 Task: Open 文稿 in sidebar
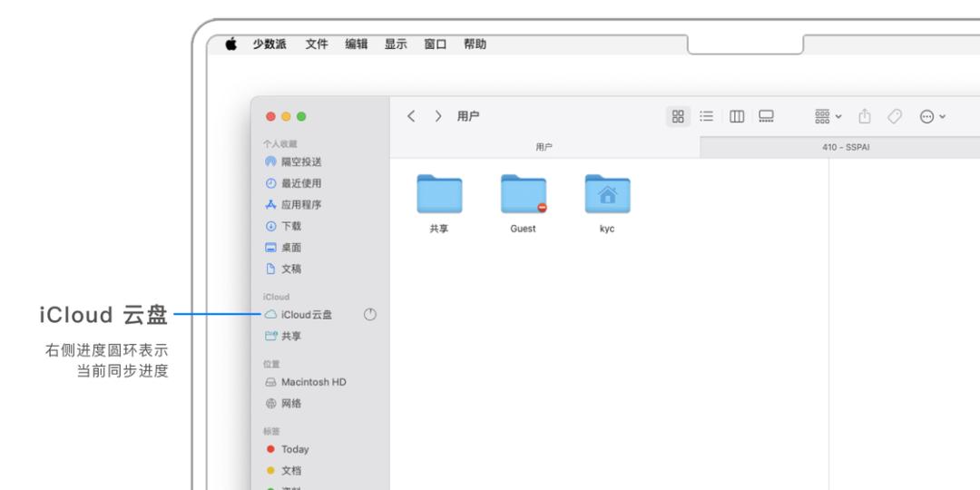coord(283,269)
